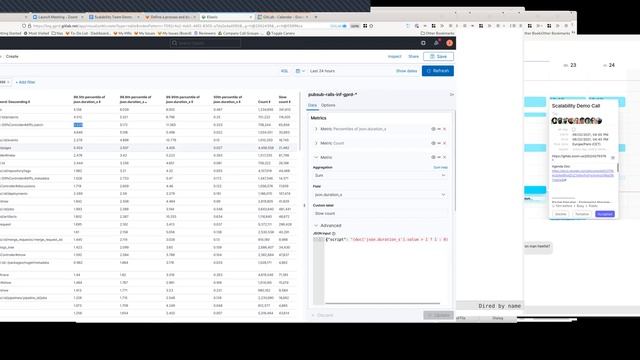The image size is (640, 360).
Task: Remove the Percentiles metric with red X
Action: (444, 129)
